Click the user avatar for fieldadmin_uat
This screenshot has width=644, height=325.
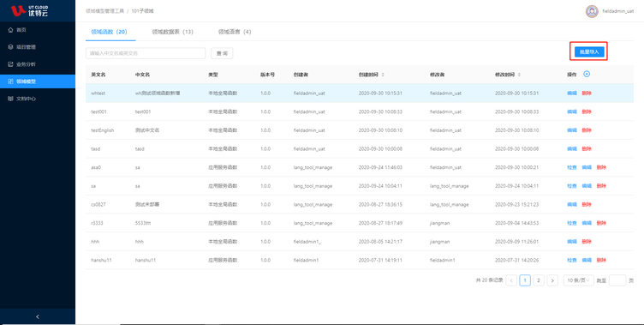[x=592, y=11]
